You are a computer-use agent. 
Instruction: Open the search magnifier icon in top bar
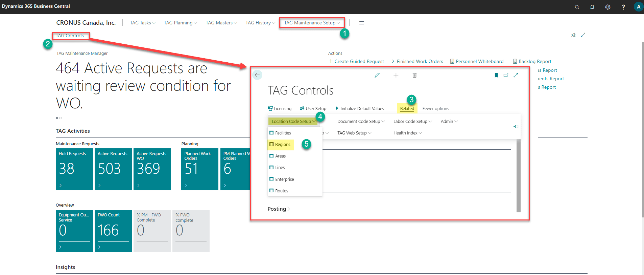[577, 7]
